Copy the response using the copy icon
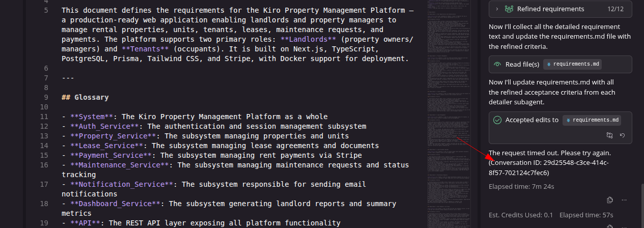Image resolution: width=644 pixels, height=228 pixels. [610, 200]
